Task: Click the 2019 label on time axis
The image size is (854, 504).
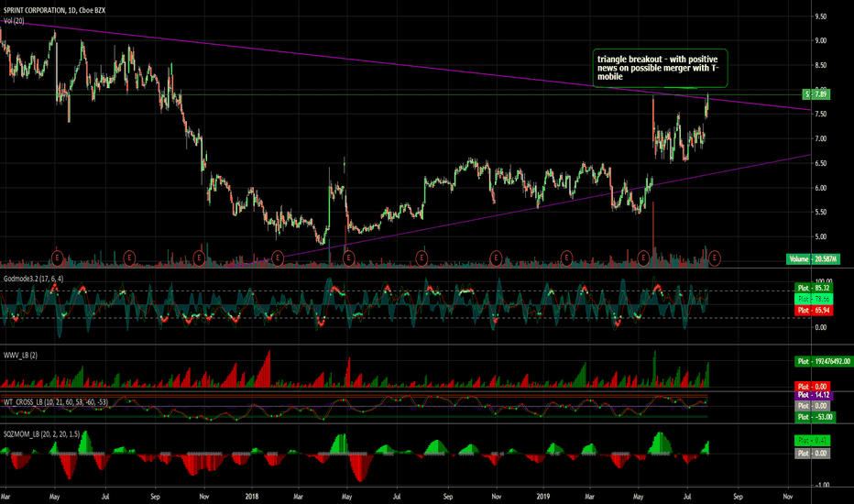Action: pos(543,497)
